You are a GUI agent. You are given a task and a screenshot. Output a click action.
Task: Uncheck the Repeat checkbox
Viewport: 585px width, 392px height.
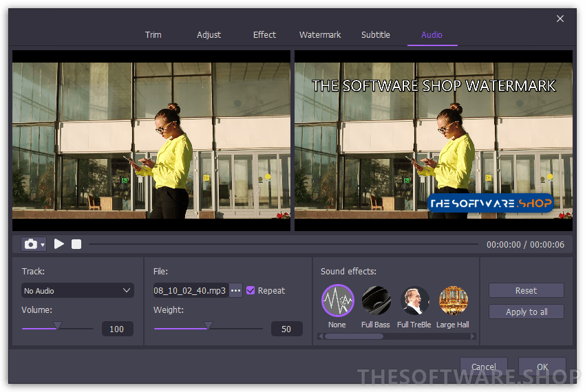click(251, 290)
